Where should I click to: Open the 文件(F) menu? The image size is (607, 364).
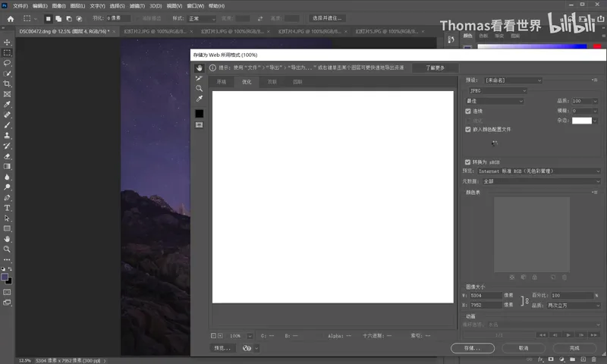[x=20, y=6]
